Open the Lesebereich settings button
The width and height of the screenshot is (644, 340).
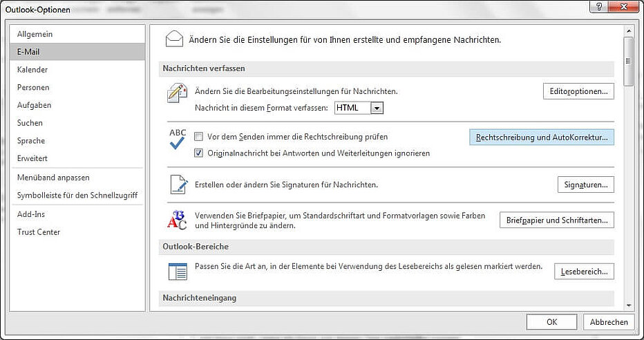coord(584,272)
